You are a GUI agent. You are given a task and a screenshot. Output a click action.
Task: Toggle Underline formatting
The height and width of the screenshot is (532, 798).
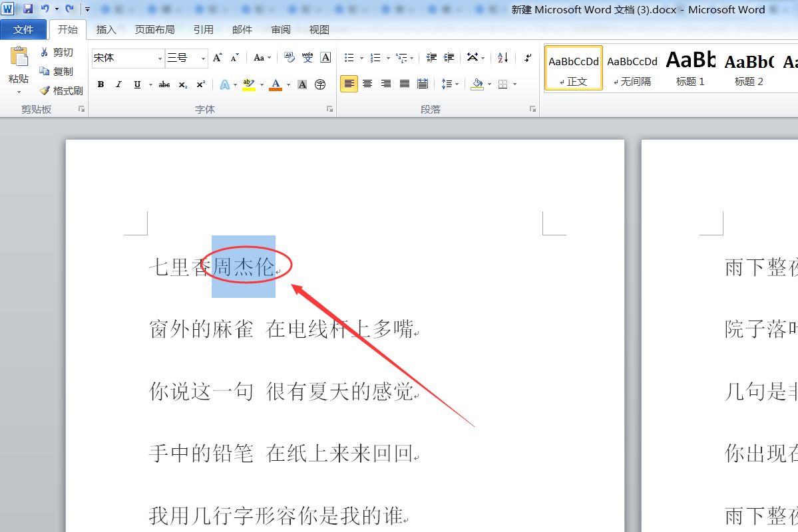(137, 84)
